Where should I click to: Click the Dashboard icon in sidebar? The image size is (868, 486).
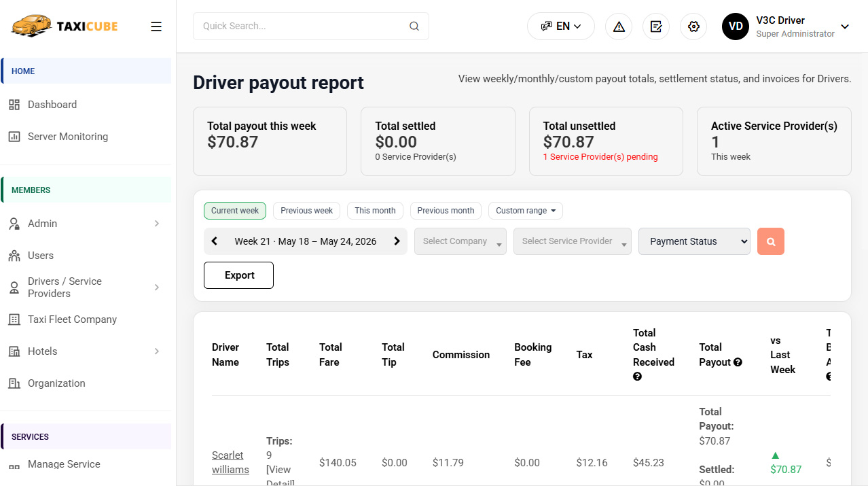pos(14,105)
